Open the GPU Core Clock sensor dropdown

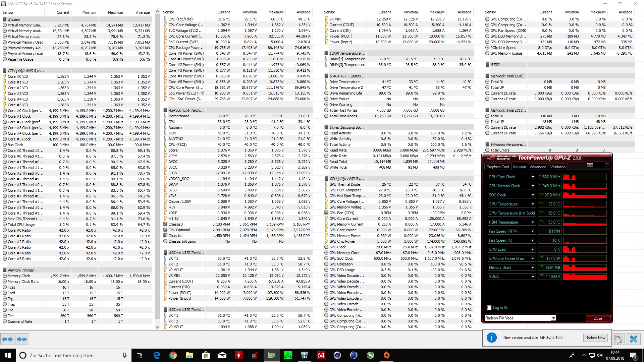click(533, 177)
